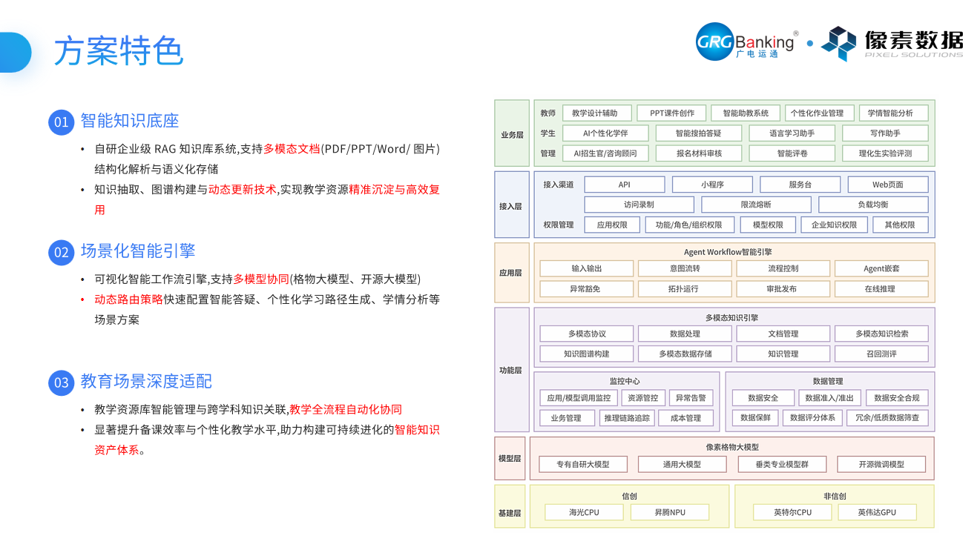Select the 负载均衡 box
The image size is (980, 550).
pyautogui.click(x=873, y=205)
